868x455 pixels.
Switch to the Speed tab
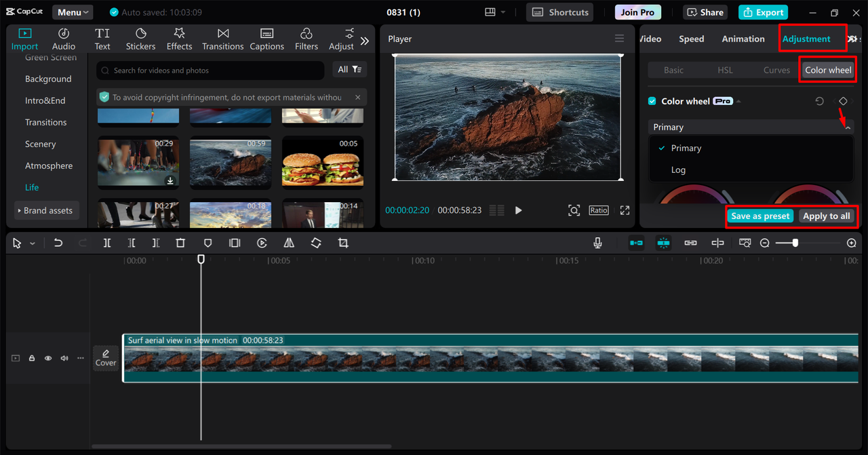point(691,39)
